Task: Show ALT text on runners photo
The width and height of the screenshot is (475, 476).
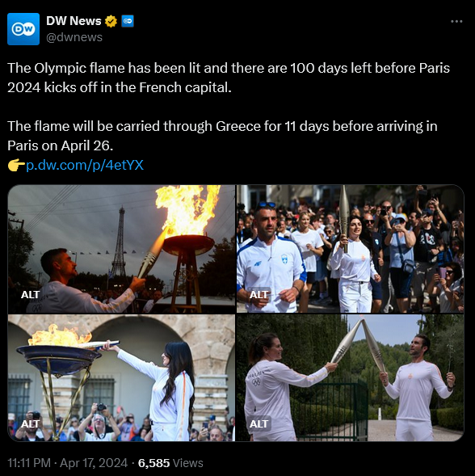Action: 259,294
